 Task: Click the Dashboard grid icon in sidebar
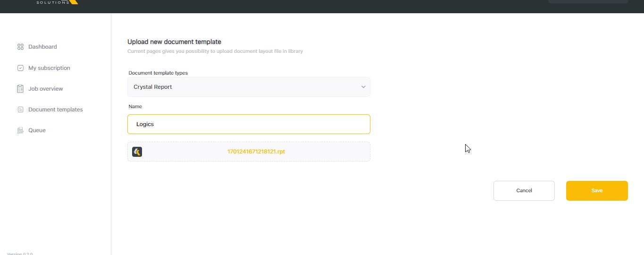(20, 47)
